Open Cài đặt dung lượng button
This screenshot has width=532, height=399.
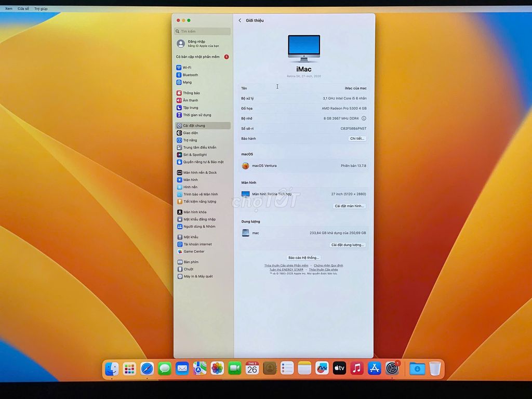[348, 245]
